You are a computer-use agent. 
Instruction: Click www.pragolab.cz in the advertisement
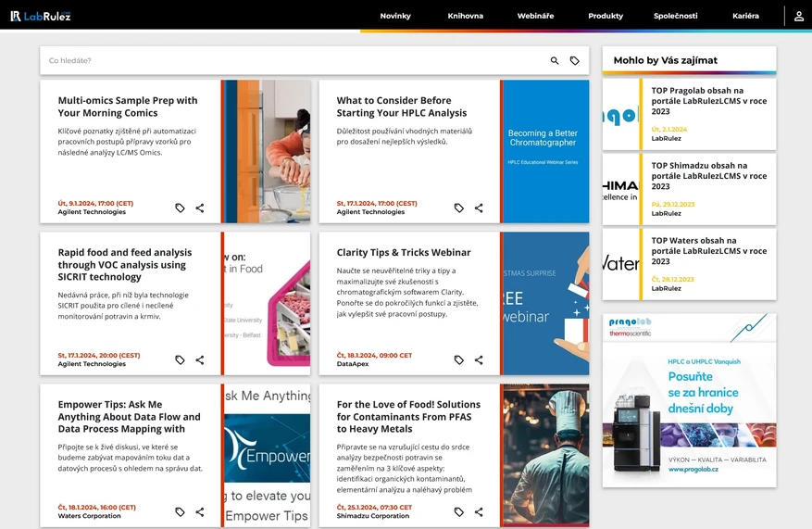click(693, 470)
